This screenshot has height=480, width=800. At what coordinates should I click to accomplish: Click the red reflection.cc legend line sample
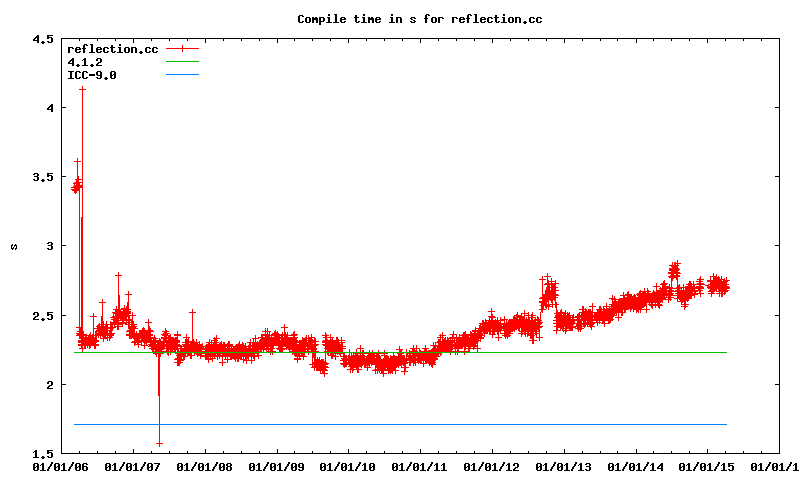click(x=182, y=49)
